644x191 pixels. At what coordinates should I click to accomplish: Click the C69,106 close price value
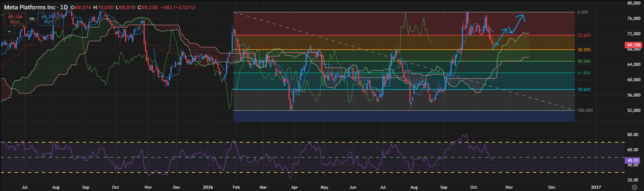[x=148, y=7]
